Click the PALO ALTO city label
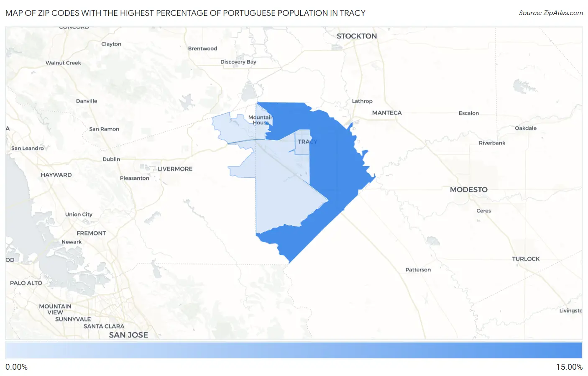The image size is (588, 376). coord(26,283)
